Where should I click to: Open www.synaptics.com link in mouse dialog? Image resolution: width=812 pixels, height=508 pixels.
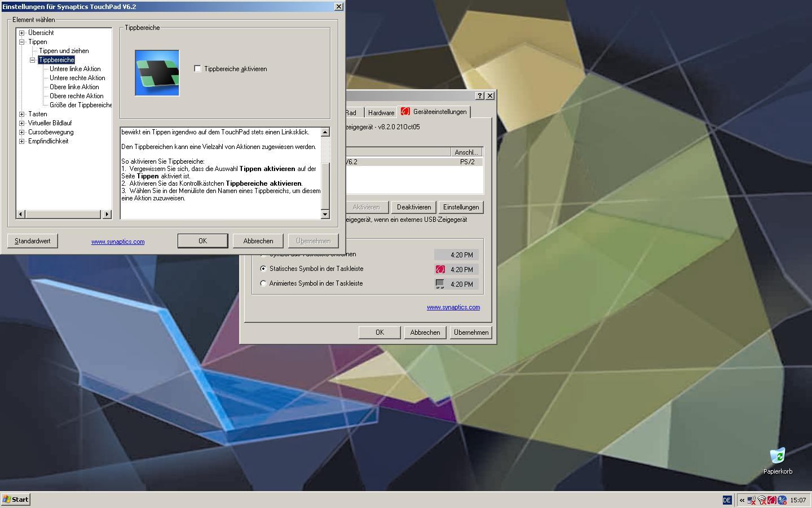click(x=453, y=307)
